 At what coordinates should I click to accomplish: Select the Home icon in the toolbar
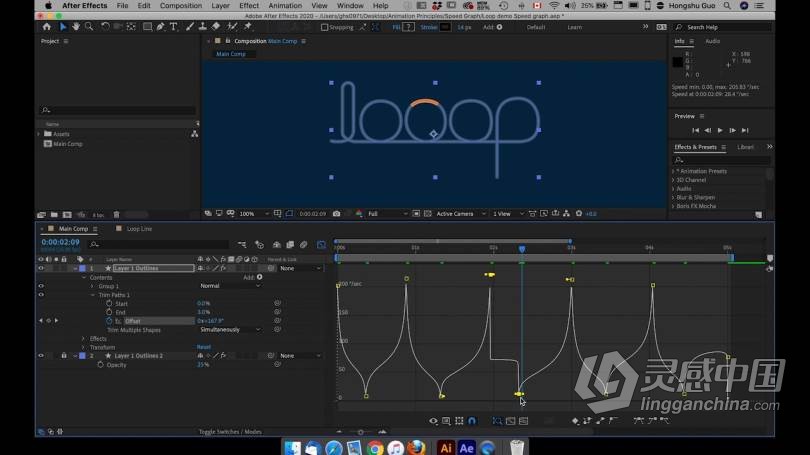point(47,27)
